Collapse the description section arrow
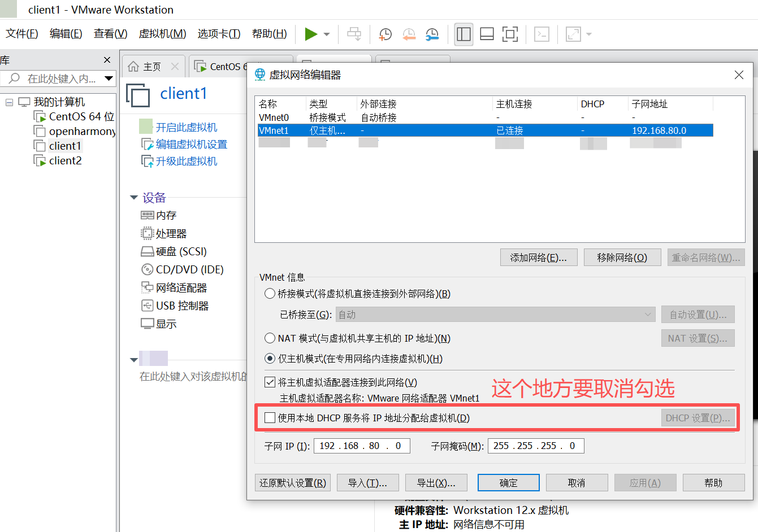This screenshot has height=532, width=758. click(x=134, y=360)
